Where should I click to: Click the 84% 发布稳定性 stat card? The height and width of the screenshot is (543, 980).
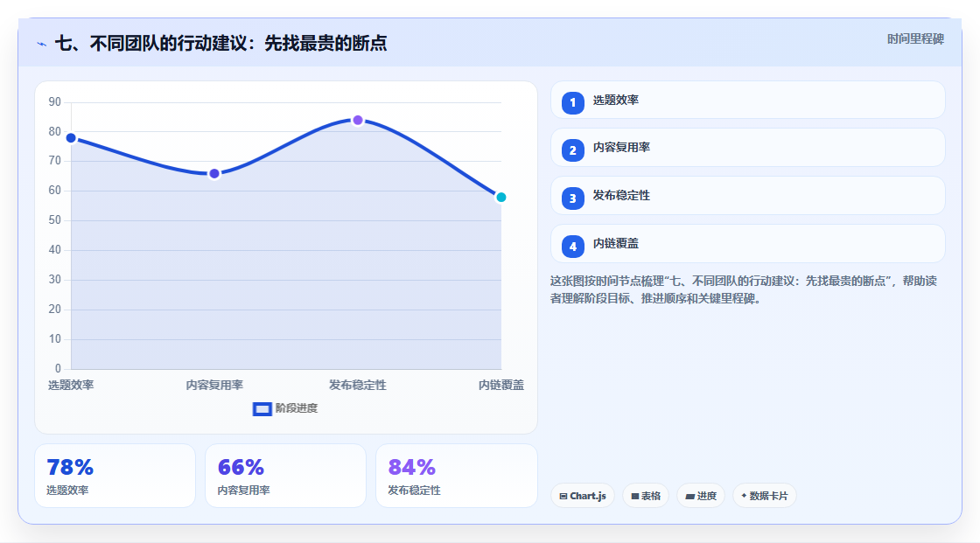tap(456, 477)
